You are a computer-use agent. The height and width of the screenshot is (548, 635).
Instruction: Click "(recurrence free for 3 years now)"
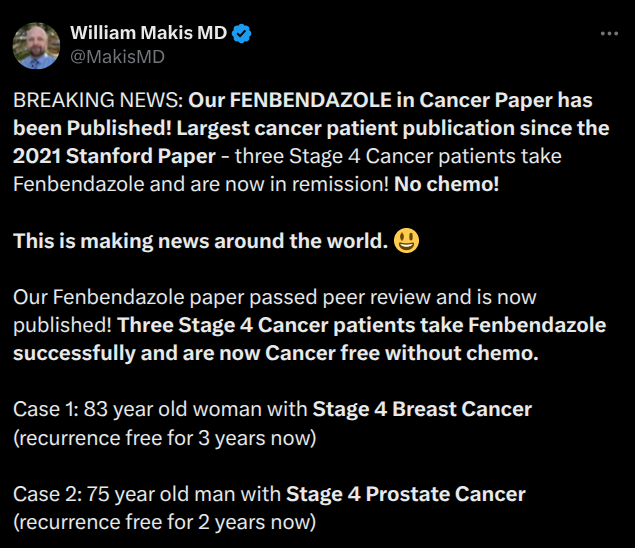tap(165, 437)
